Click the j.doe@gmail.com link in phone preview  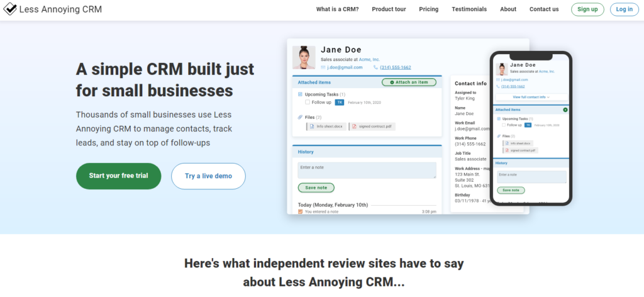514,80
